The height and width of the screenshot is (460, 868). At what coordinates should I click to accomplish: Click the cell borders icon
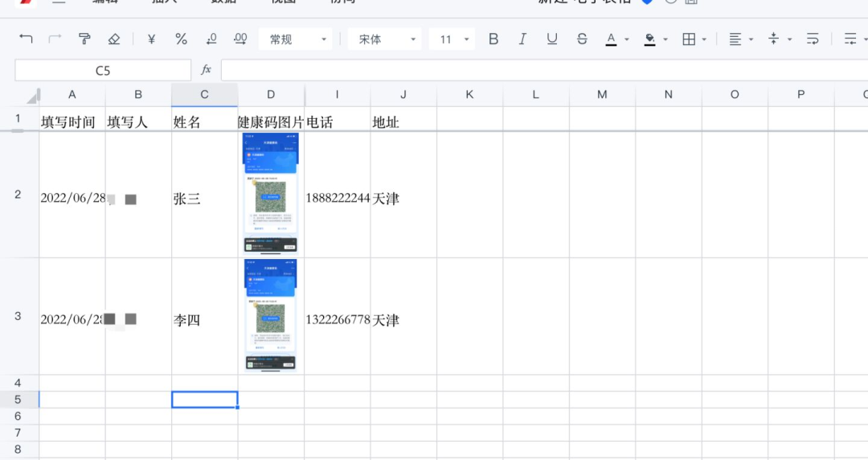[x=689, y=39]
